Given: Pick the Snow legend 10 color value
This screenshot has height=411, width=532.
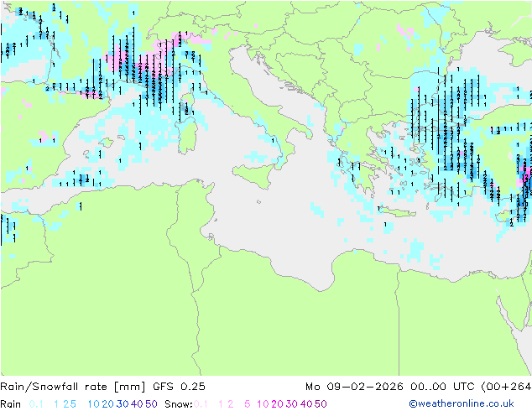Looking at the screenshot, I should 263,404.
